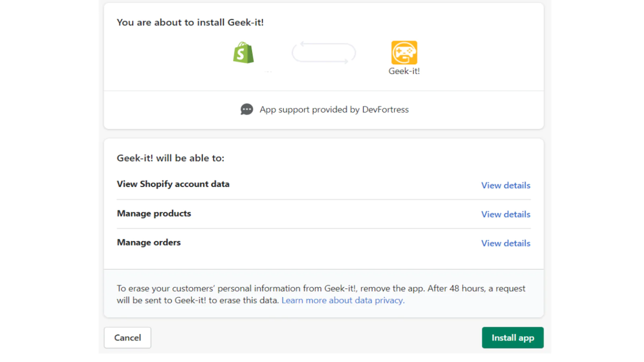The image size is (644, 362).
Task: Click the Geek-it! gamepad app icon
Action: (x=404, y=53)
